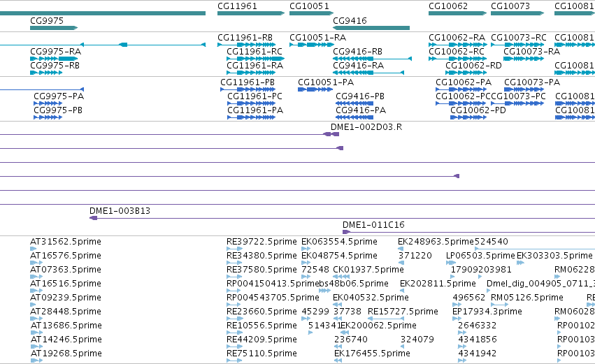This screenshot has height=364, width=595.
Task: Select EST EK176455.5prime
Action: pos(372,354)
